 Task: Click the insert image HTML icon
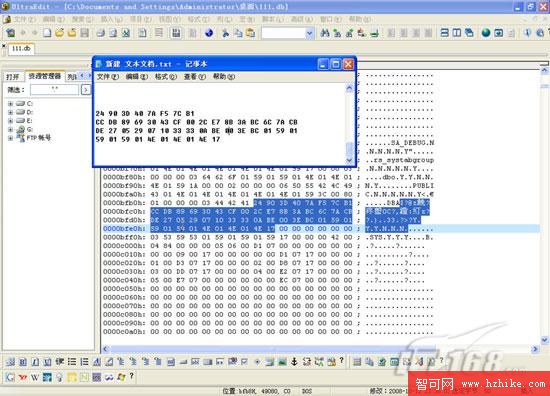pos(282,362)
